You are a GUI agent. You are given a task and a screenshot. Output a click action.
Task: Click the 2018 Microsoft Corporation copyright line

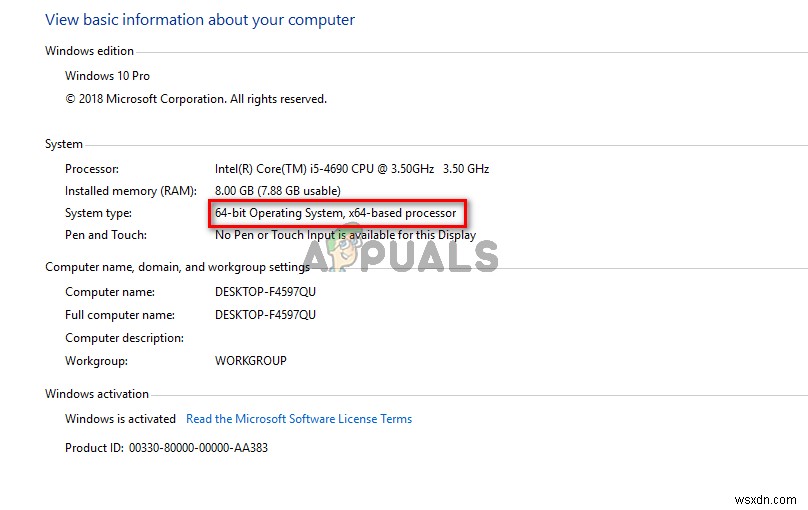tap(196, 99)
